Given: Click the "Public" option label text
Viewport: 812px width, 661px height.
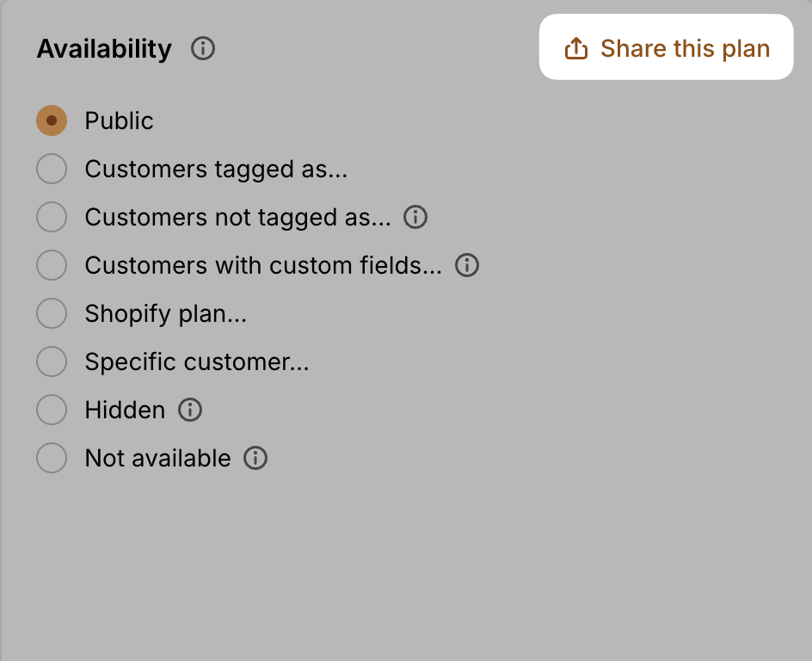Looking at the screenshot, I should pyautogui.click(x=119, y=121).
